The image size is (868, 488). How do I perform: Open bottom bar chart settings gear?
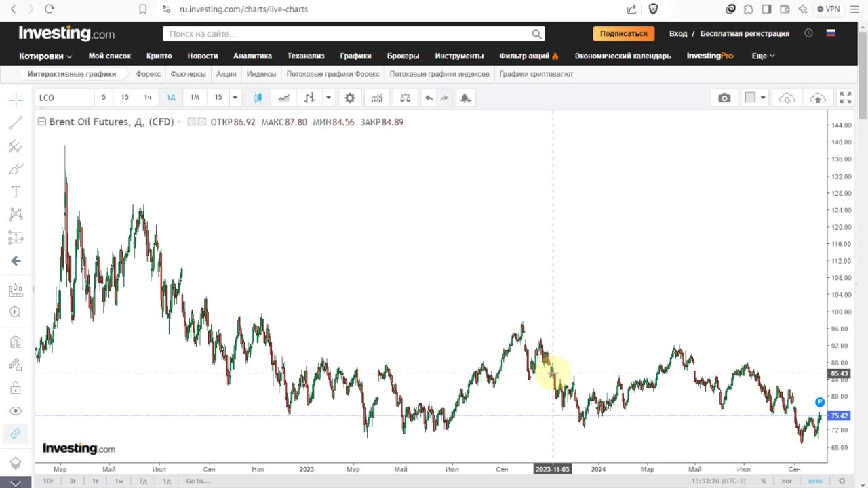(842, 481)
